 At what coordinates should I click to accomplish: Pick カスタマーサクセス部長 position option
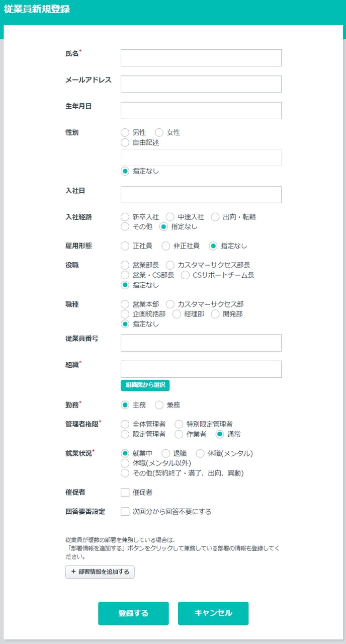[x=170, y=265]
